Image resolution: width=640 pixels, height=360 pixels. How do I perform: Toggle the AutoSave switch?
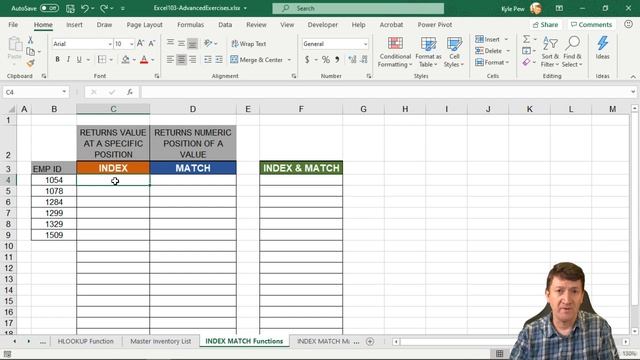point(49,8)
